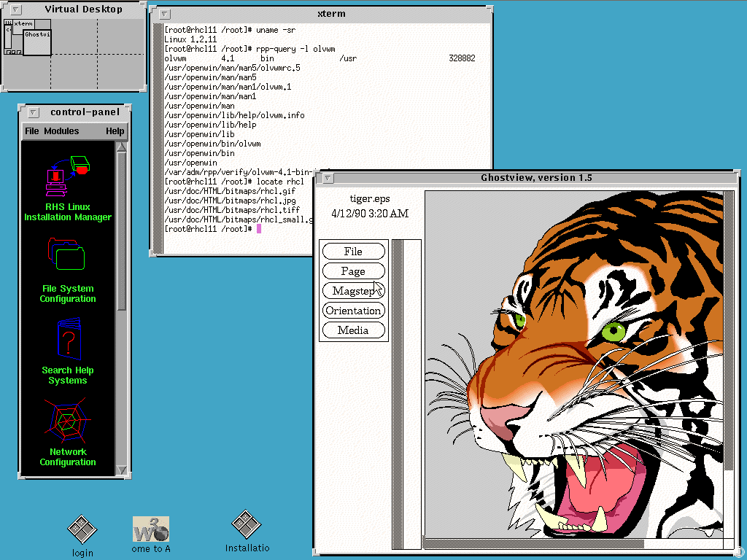The width and height of the screenshot is (747, 560).
Task: Click the Ghostview page list scrollbar
Action: coord(398,394)
